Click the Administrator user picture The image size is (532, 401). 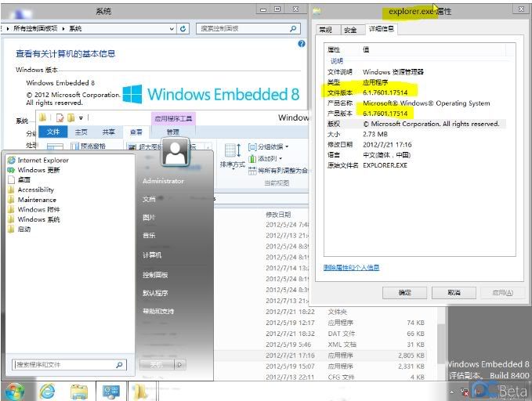pyautogui.click(x=175, y=152)
